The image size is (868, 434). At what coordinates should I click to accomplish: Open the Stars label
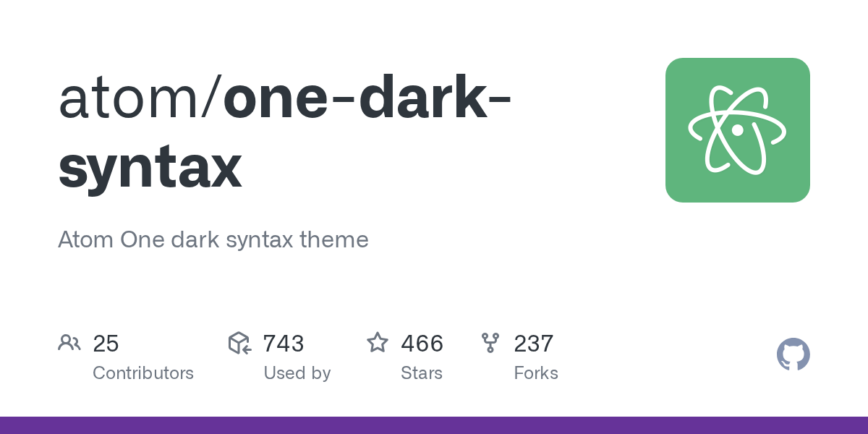click(422, 373)
